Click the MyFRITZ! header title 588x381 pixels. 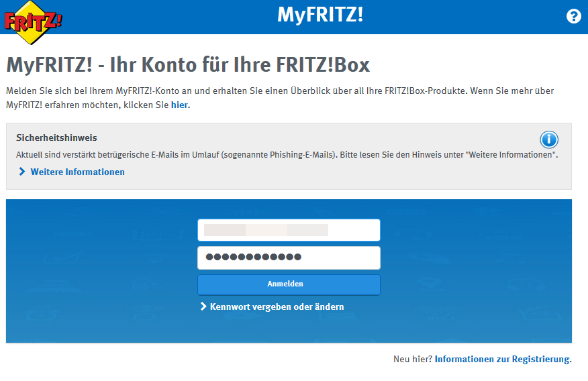320,15
